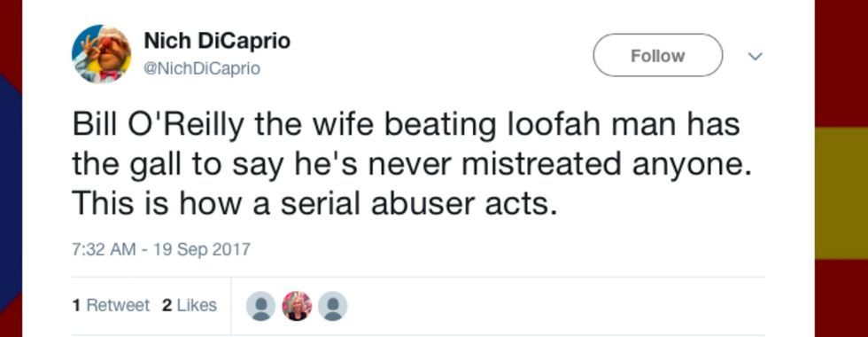The width and height of the screenshot is (868, 337).
Task: Click the blue shape left of tweet
Action: [x=11, y=194]
